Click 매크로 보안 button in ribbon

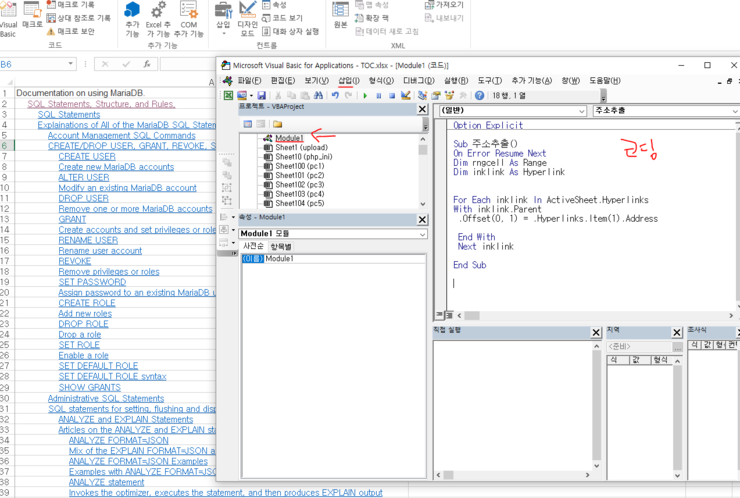click(x=71, y=31)
